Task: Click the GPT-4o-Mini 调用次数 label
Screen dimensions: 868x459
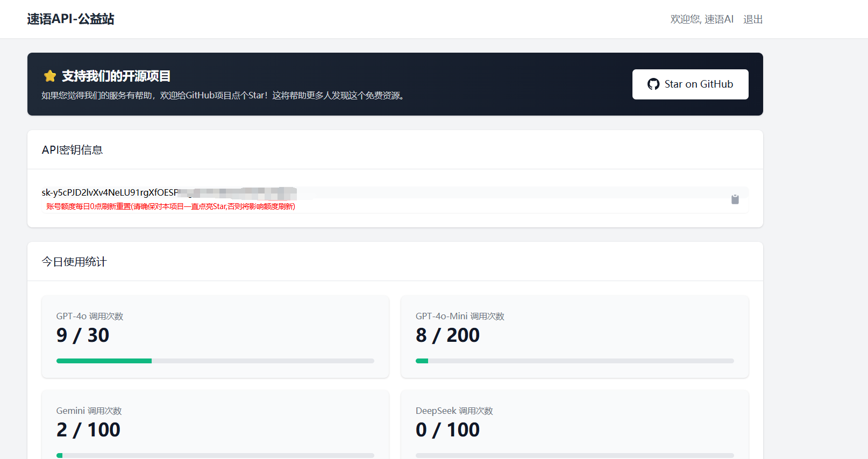Action: 460,316
